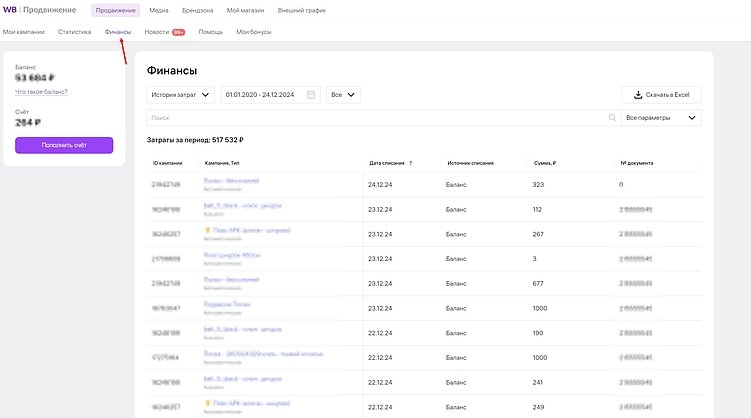Click the sum value 323

tap(538, 185)
